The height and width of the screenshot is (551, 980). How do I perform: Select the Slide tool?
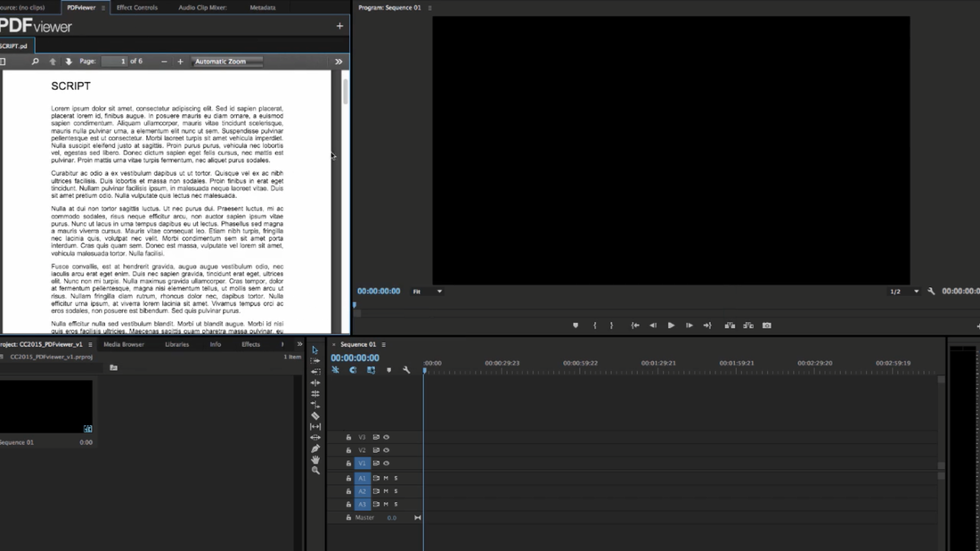click(x=315, y=437)
